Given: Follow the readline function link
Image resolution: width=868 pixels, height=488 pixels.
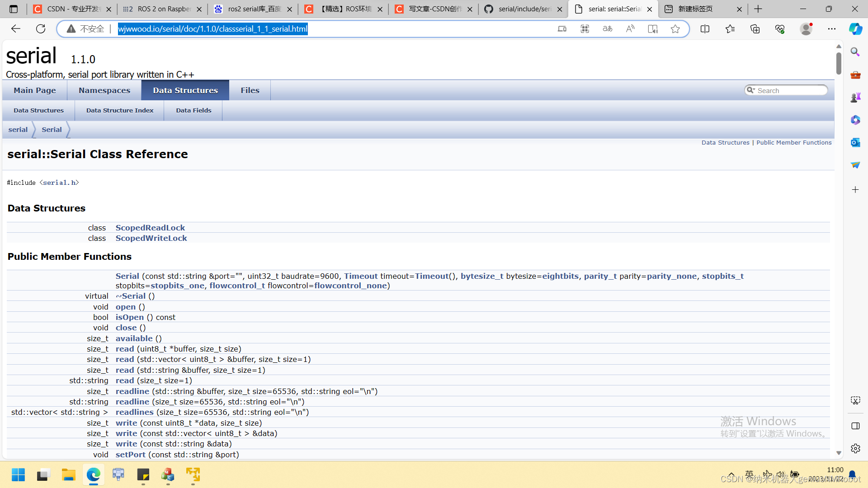Looking at the screenshot, I should point(132,391).
